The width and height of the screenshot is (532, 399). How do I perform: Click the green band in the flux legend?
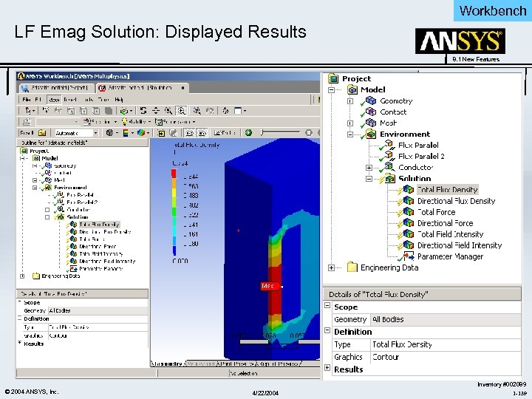pos(174,212)
